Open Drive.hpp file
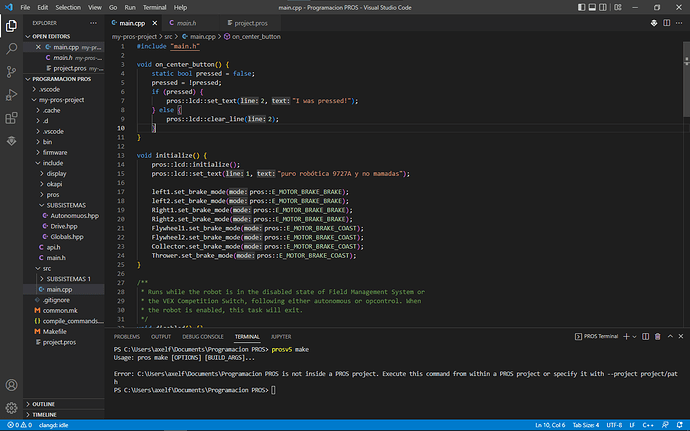Viewport: 690px width, 431px height. tap(63, 226)
